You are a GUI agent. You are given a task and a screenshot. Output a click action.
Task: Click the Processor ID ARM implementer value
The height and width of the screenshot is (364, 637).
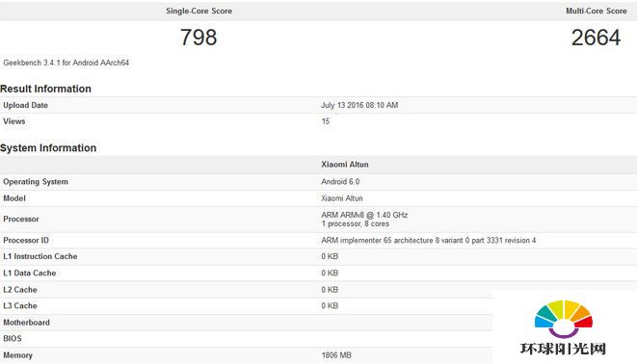[x=429, y=240]
